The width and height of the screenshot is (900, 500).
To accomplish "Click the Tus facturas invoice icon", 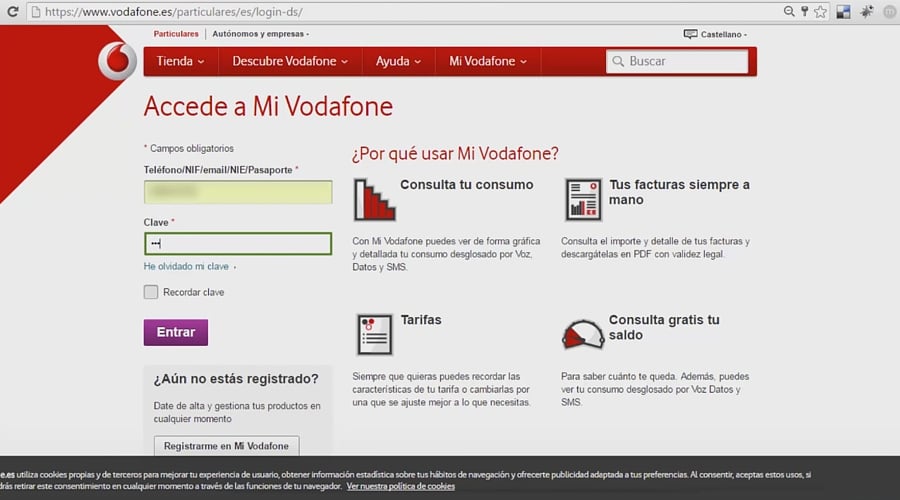I will tap(583, 200).
